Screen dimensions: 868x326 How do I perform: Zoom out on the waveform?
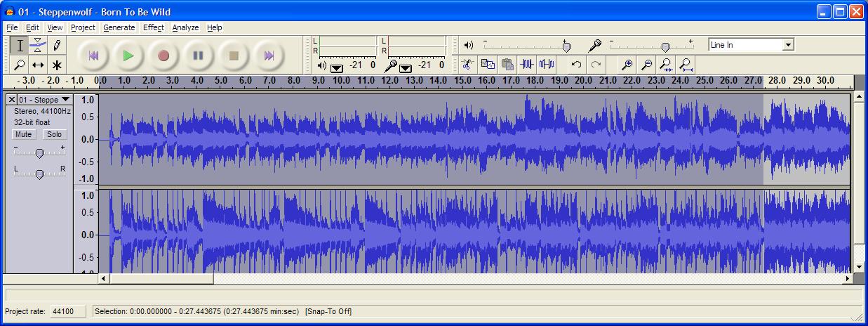coord(646,65)
